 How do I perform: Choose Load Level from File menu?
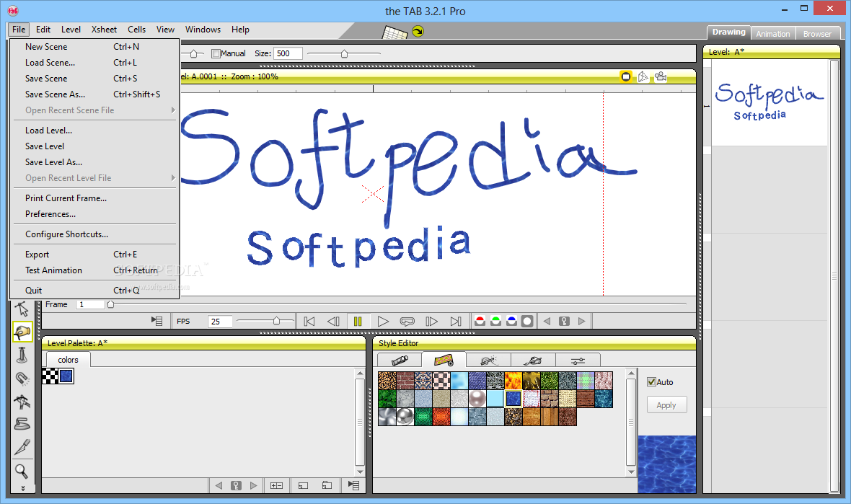tap(95, 131)
